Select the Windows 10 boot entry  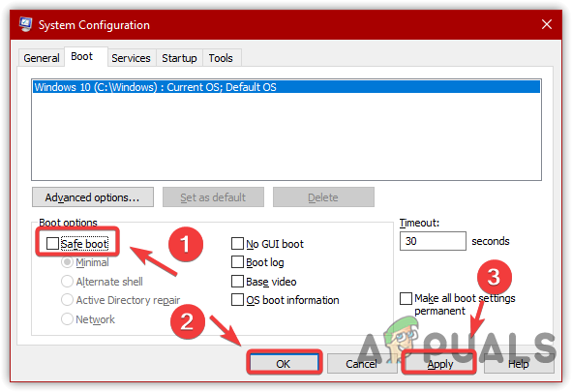(x=286, y=87)
